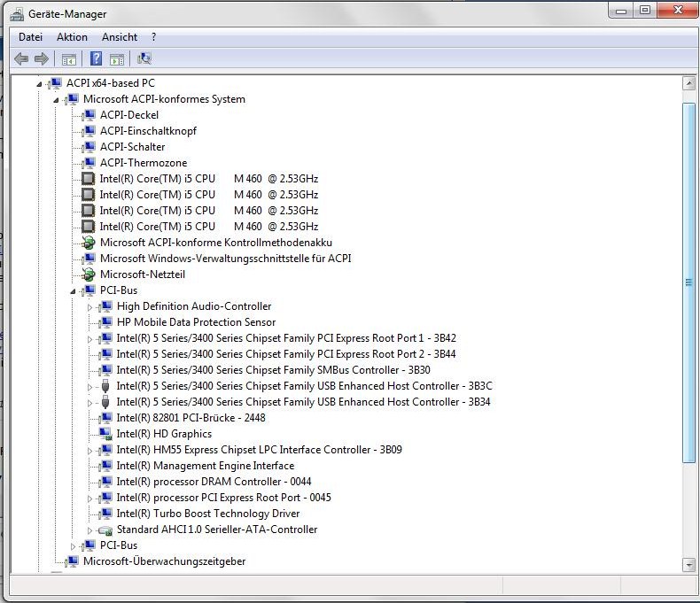Image resolution: width=700 pixels, height=603 pixels.
Task: Minimize the Geräte-Manager window
Action: (620, 11)
